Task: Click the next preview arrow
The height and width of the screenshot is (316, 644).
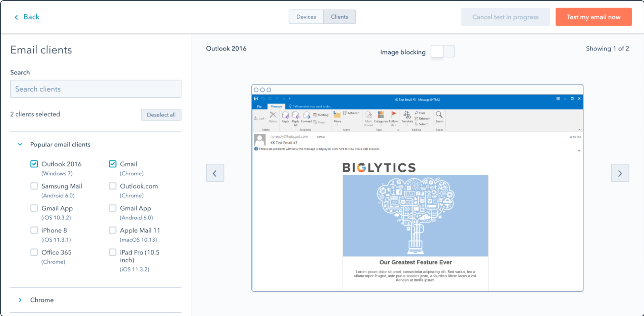Action: (x=620, y=173)
